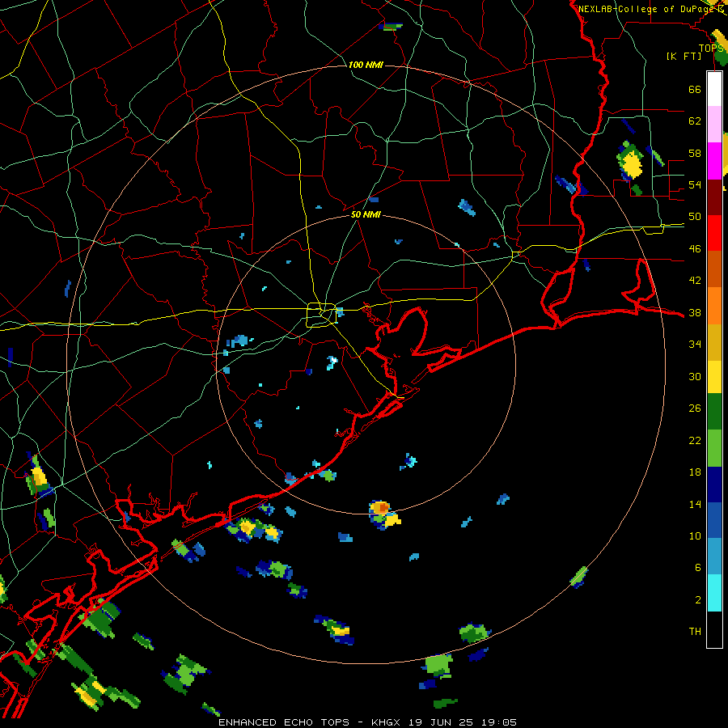Click the orange-topped storm cell offshore
Image resolution: width=728 pixels, height=728 pixels.
pyautogui.click(x=383, y=514)
